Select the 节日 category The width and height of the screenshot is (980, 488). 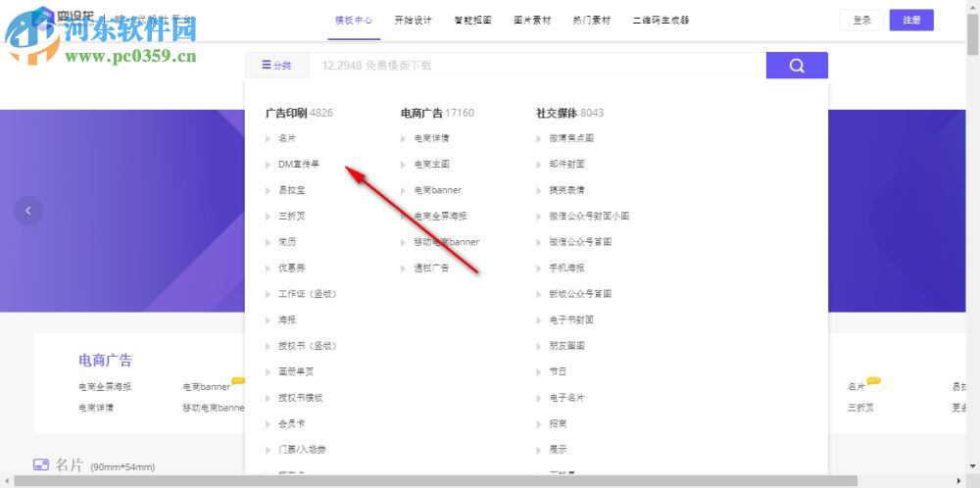point(558,371)
